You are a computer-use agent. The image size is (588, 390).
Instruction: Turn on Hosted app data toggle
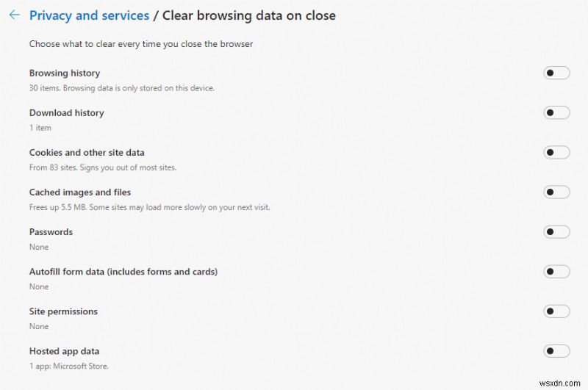(x=556, y=350)
